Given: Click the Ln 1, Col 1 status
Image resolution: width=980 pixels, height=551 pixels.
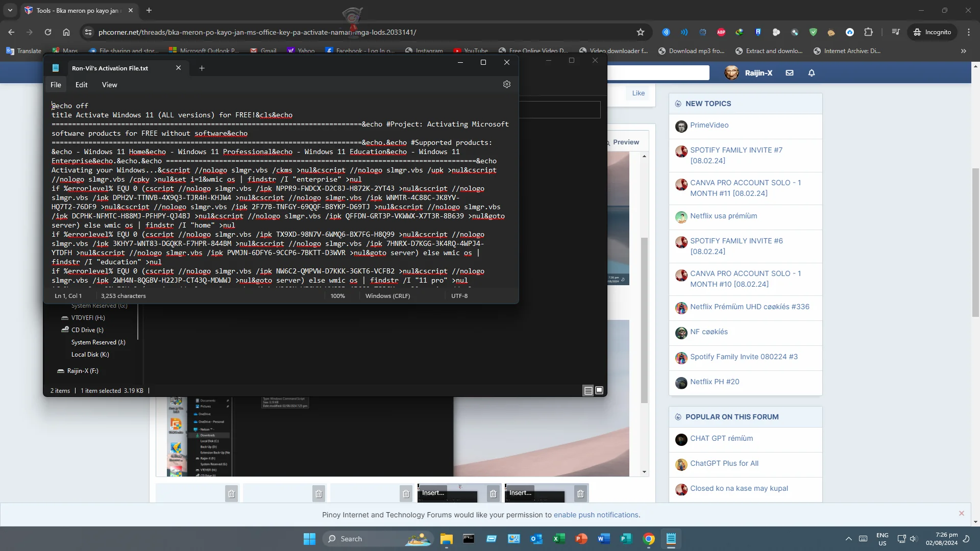Looking at the screenshot, I should [68, 296].
